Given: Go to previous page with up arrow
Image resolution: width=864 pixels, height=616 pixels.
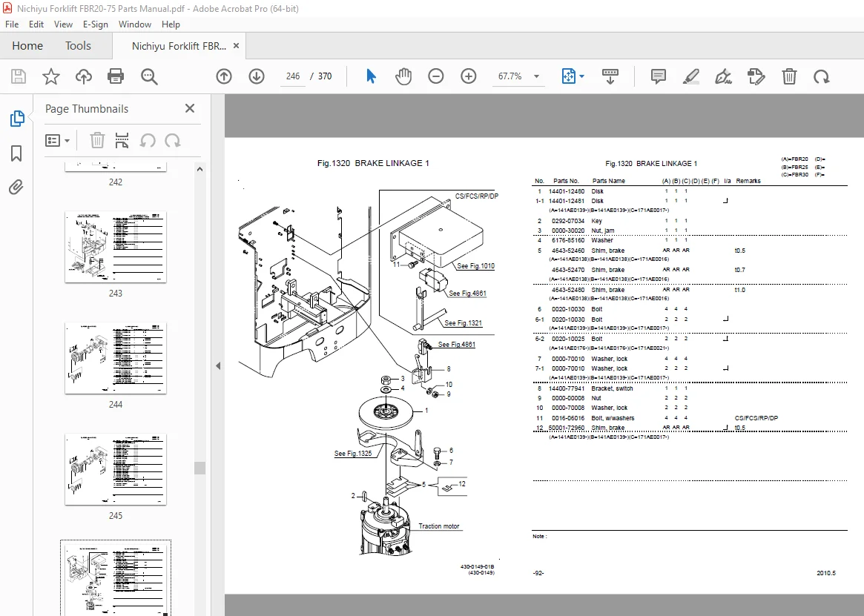Looking at the screenshot, I should click(x=224, y=76).
